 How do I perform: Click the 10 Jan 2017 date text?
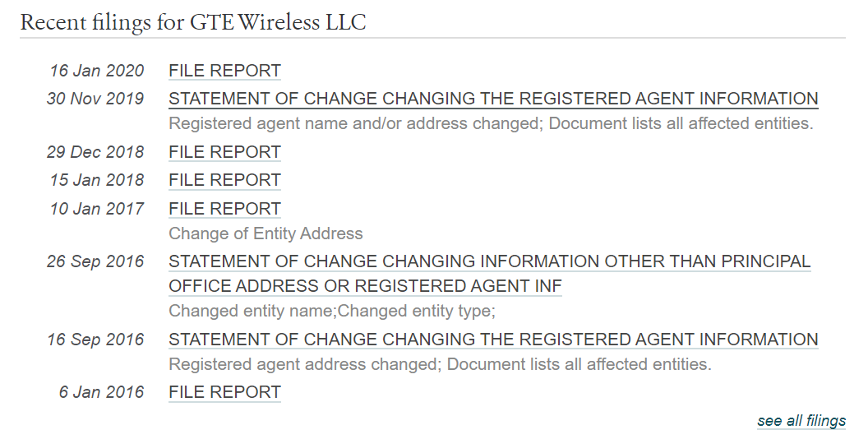point(97,209)
